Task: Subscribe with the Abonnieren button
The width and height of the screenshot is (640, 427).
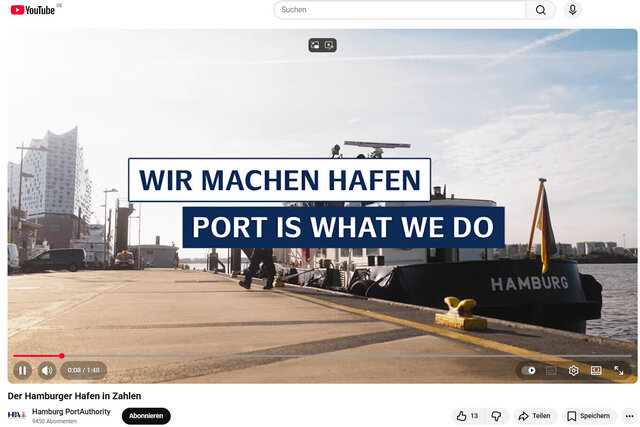Action: (146, 416)
